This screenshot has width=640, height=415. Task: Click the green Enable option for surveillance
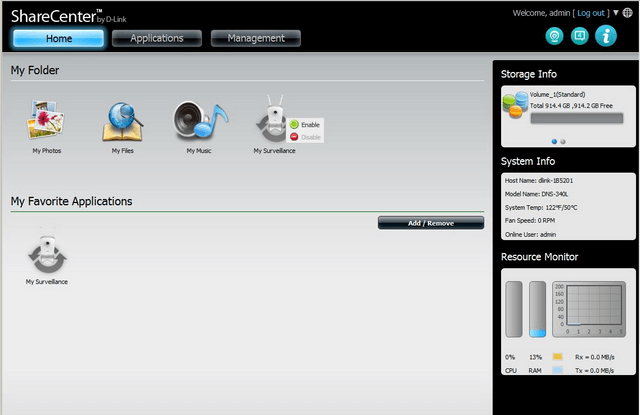[x=305, y=124]
